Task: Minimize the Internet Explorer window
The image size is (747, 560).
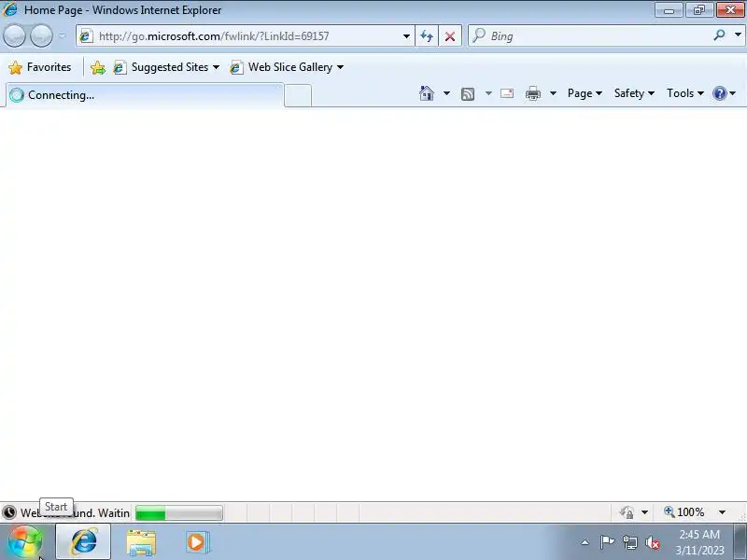Action: [x=669, y=9]
